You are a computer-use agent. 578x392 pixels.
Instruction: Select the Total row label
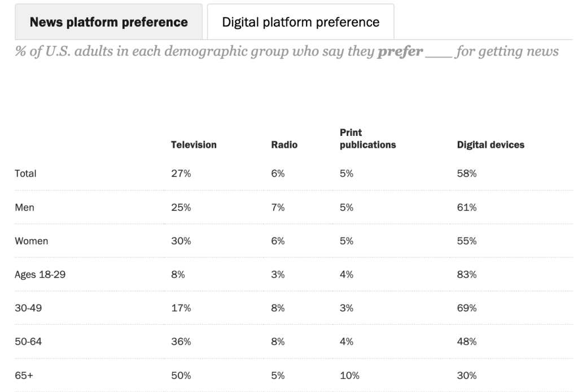pos(25,174)
